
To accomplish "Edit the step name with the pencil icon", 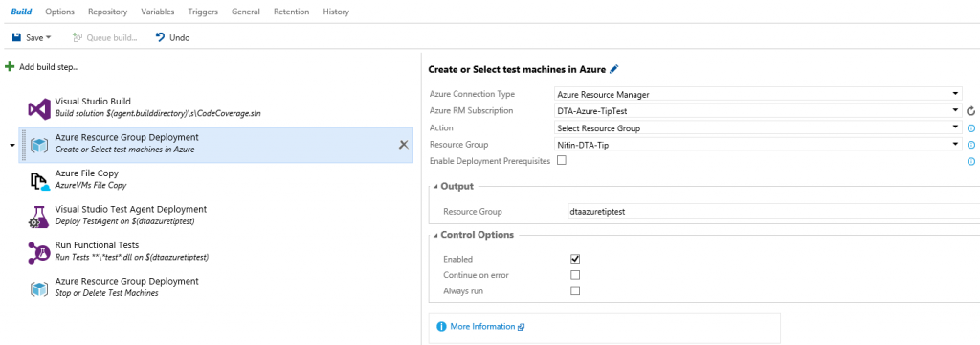I will pos(613,69).
